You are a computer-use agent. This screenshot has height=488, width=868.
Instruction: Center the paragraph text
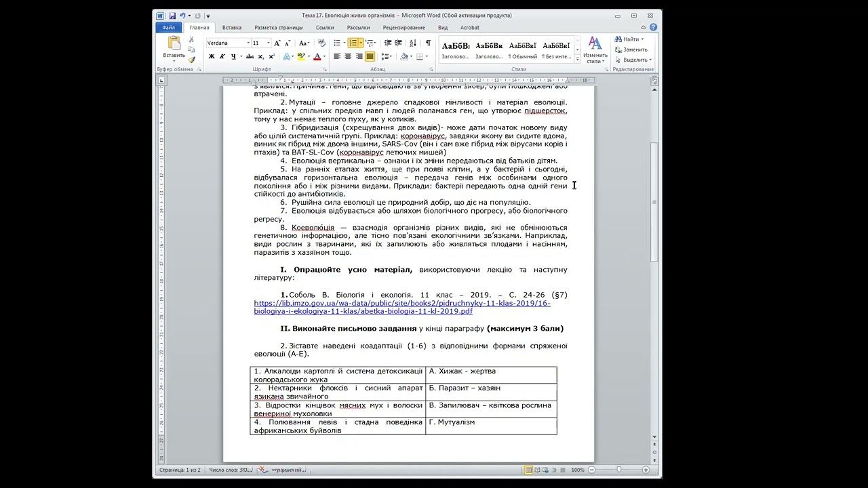tap(348, 56)
